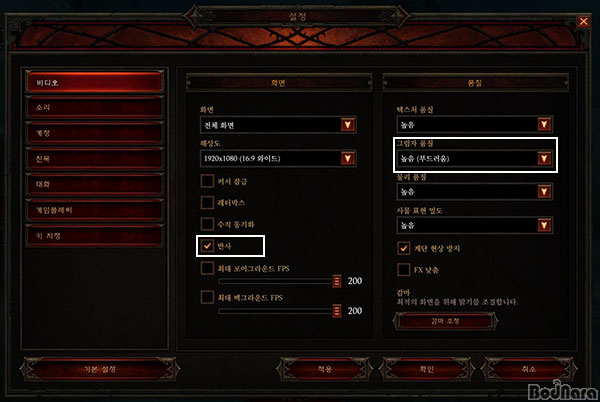Open the 감마 조정 gamma adjustment button
This screenshot has height=402, width=600.
[445, 321]
